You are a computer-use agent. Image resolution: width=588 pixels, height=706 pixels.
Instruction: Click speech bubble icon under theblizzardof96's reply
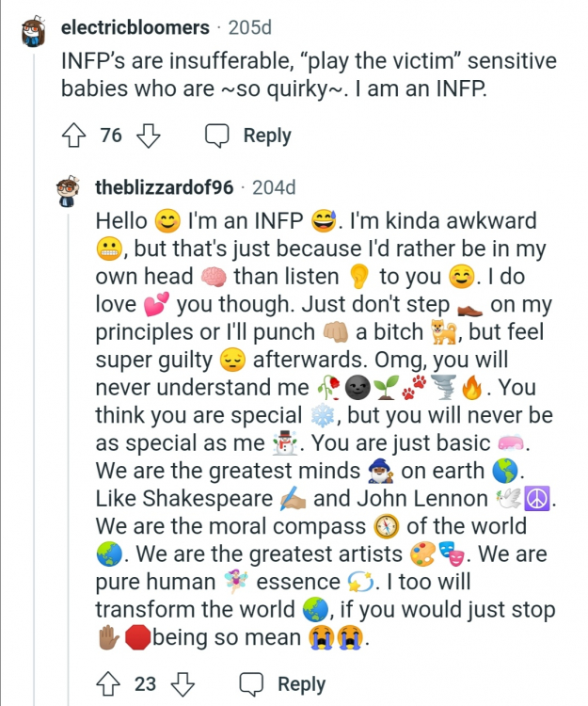pos(251,684)
